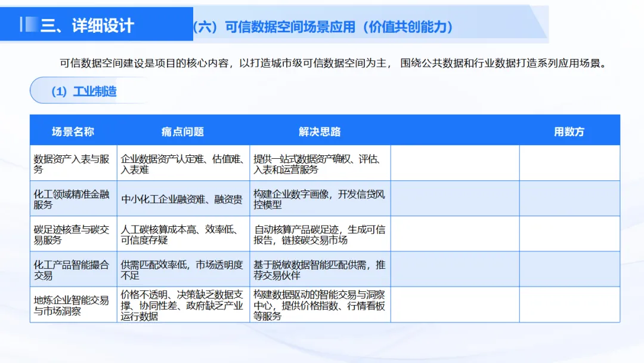This screenshot has height=363, width=644.
Task: Click the '三、详细设计' section title
Action: point(87,26)
